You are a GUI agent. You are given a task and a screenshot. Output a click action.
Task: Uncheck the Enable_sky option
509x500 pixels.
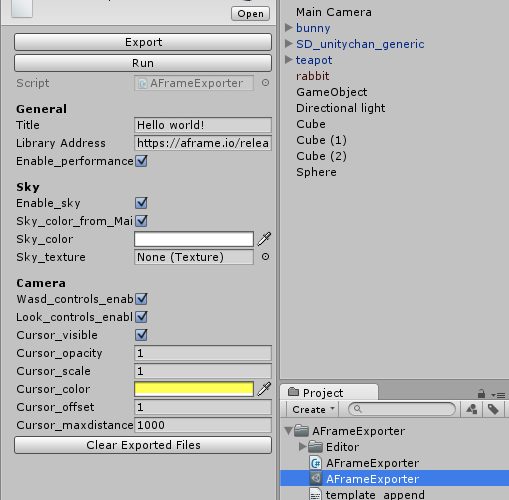[141, 203]
